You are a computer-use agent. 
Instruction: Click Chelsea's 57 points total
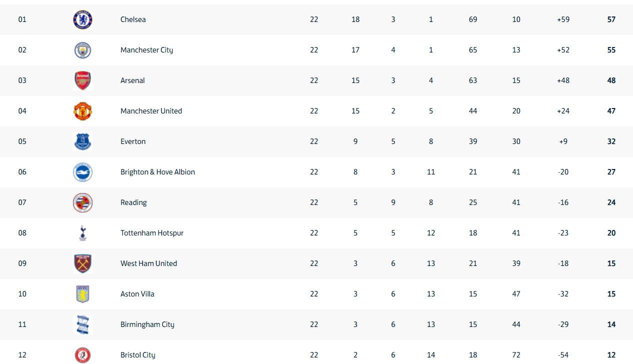pos(611,19)
